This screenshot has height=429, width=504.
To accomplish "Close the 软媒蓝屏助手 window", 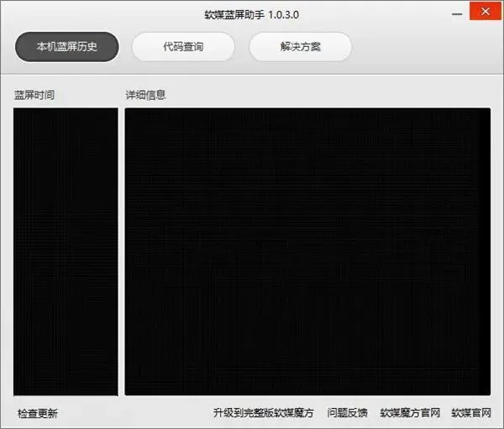I will pyautogui.click(x=486, y=11).
